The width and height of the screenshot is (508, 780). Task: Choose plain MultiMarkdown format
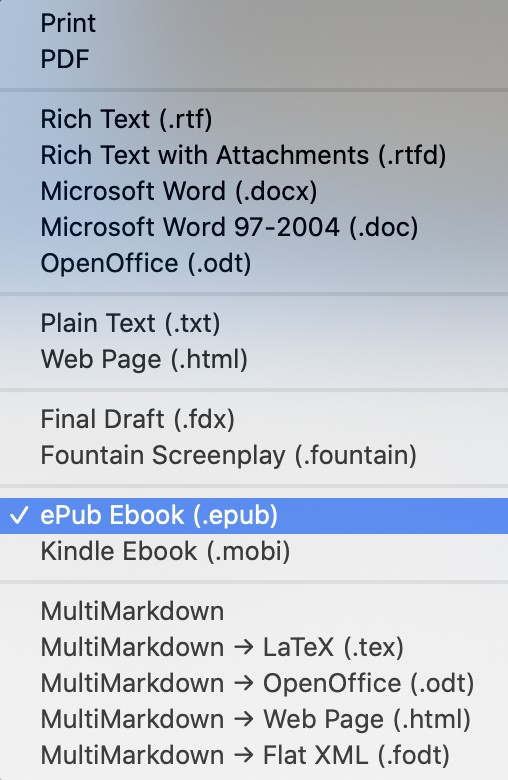point(254,611)
